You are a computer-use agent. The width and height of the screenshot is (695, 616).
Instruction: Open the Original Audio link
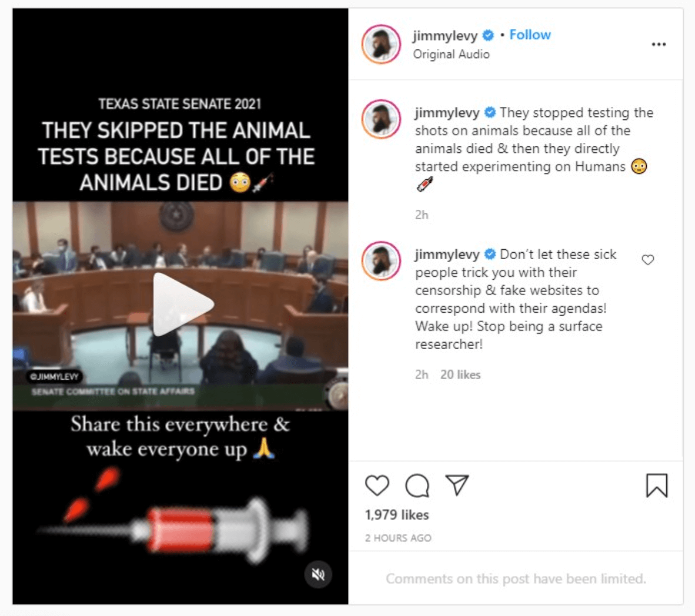pos(451,54)
